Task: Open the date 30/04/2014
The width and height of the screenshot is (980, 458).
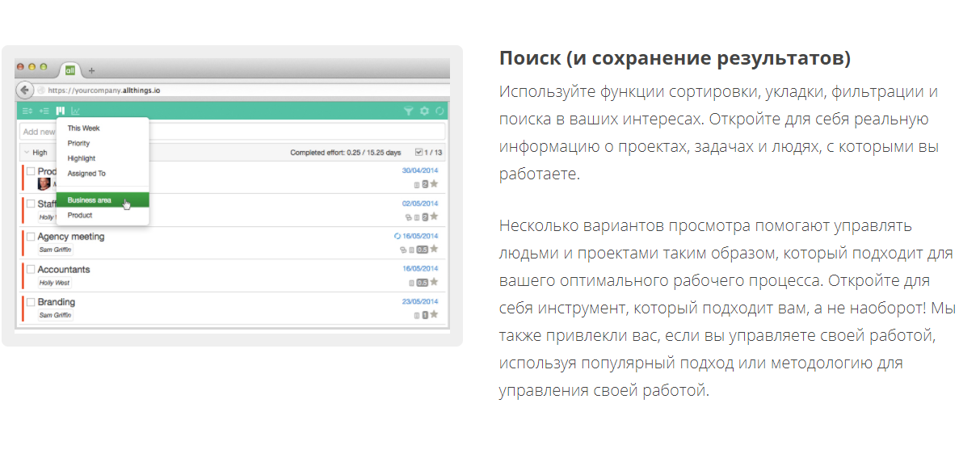Action: tap(420, 171)
